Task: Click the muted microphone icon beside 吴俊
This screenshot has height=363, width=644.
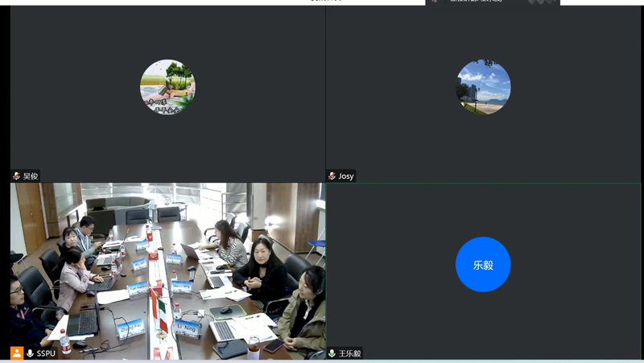Action: pos(16,176)
